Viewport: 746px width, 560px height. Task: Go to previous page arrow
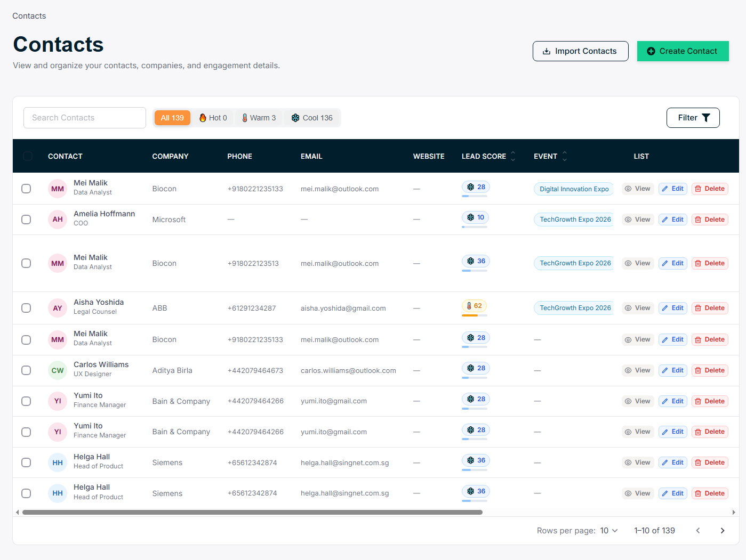[x=698, y=531]
